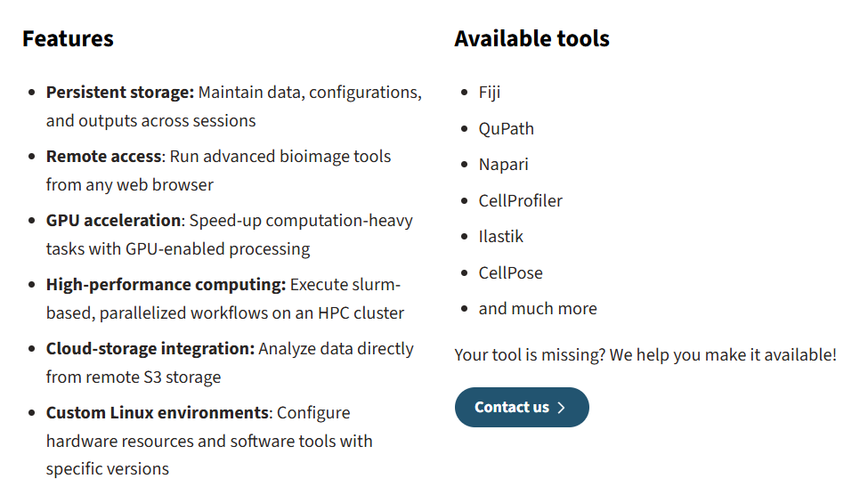Click the Available tools heading
Screen dimensions: 868x503
(x=531, y=38)
